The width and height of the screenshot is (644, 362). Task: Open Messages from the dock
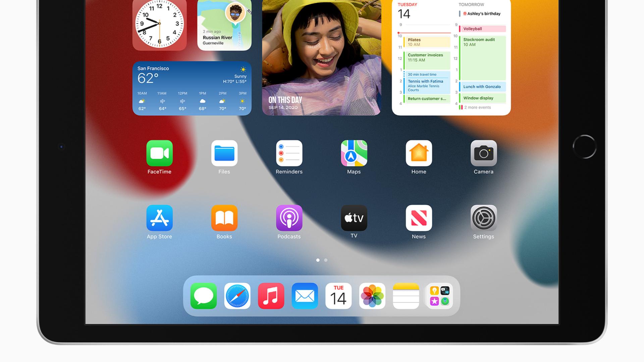pyautogui.click(x=204, y=296)
